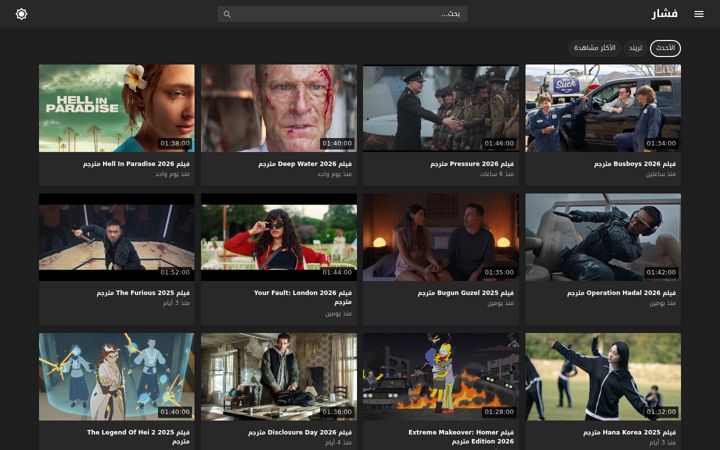Screen dimensions: 720x450
Task: Click Extreme Makeover: Homer Edition title
Action: pyautogui.click(x=461, y=437)
